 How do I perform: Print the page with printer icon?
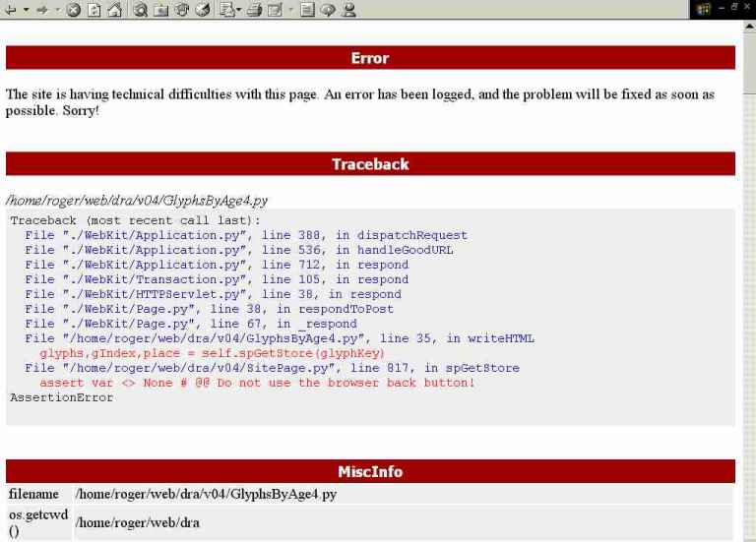tap(254, 9)
